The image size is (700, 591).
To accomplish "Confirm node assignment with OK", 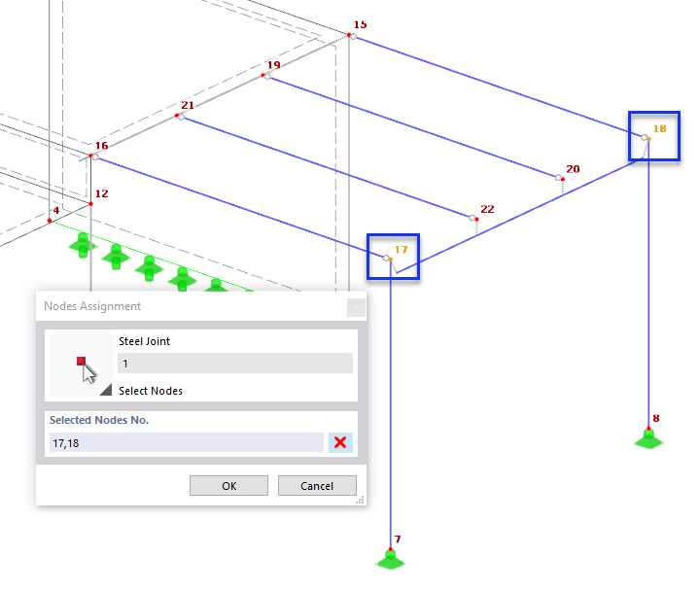I will click(x=228, y=486).
